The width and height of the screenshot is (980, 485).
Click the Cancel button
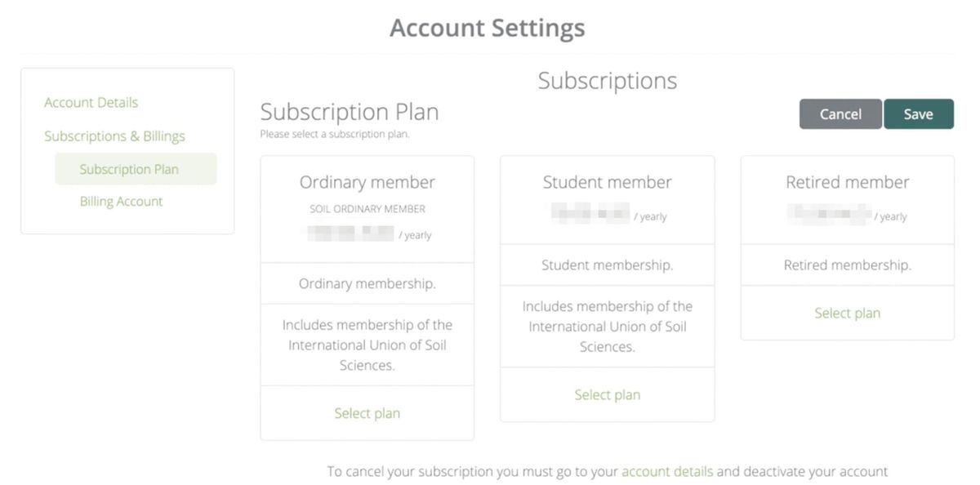(840, 114)
